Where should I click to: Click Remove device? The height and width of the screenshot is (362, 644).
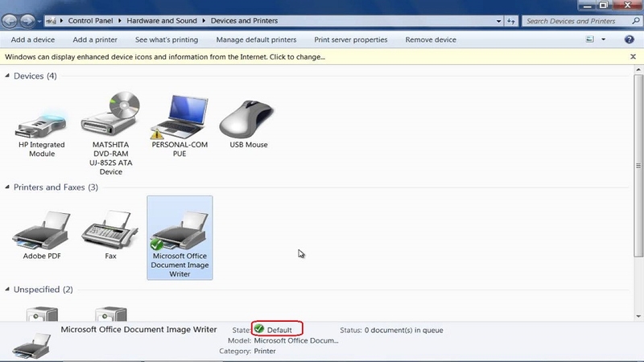pos(431,39)
